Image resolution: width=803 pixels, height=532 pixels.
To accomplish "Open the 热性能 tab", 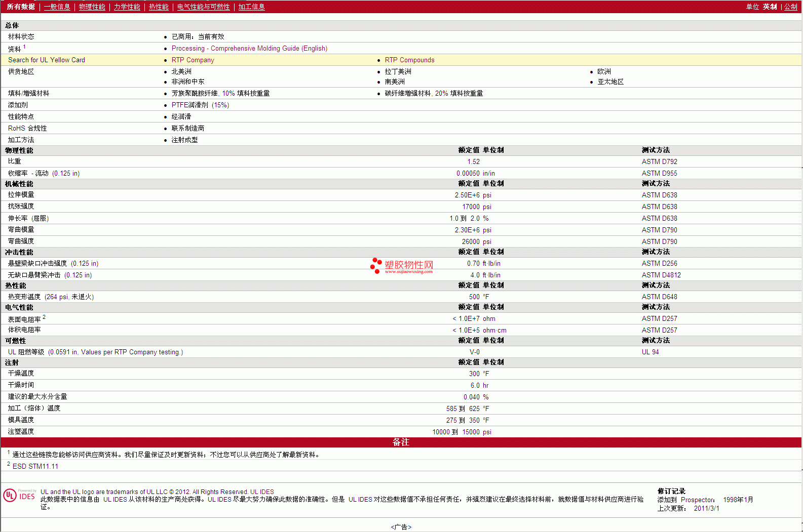I will [159, 7].
